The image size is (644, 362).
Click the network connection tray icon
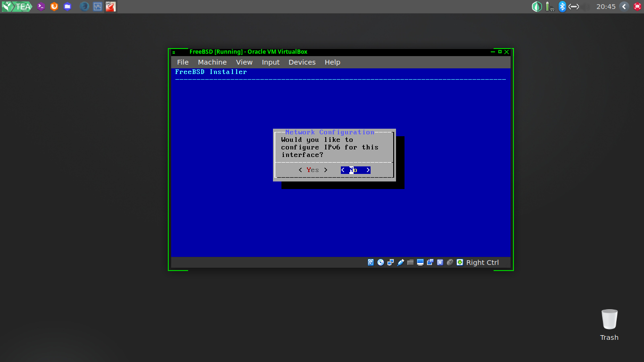click(574, 7)
